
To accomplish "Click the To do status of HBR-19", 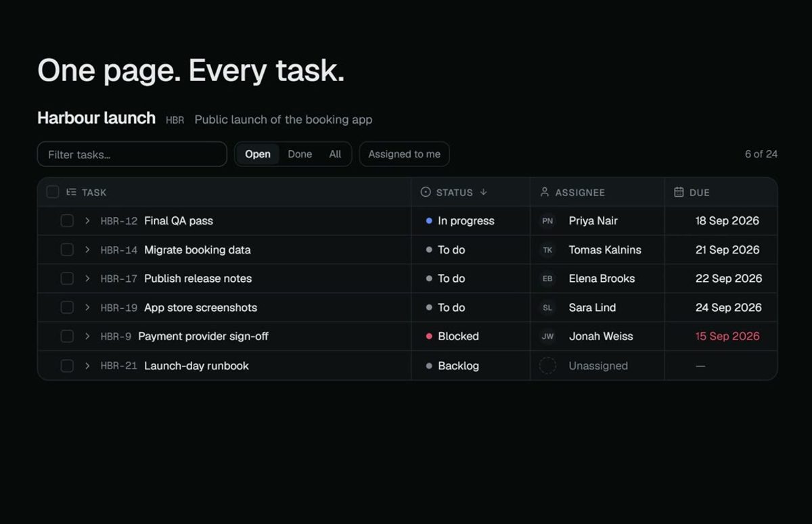I will [445, 308].
